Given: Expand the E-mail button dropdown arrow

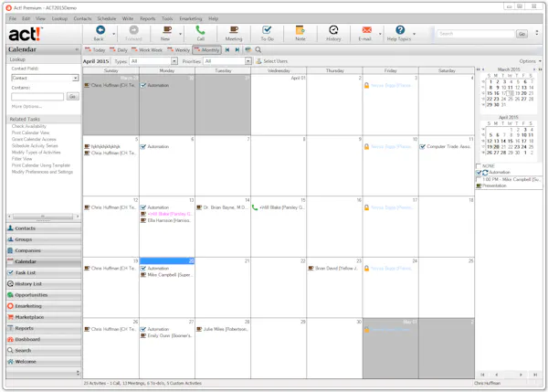Looking at the screenshot, I should click(x=380, y=34).
